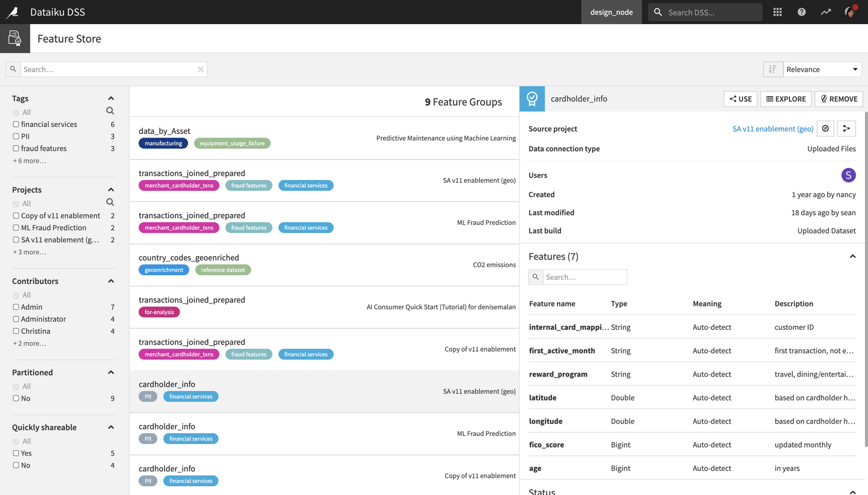868x495 pixels.
Task: Collapse the Features (7) section
Action: [x=853, y=256]
